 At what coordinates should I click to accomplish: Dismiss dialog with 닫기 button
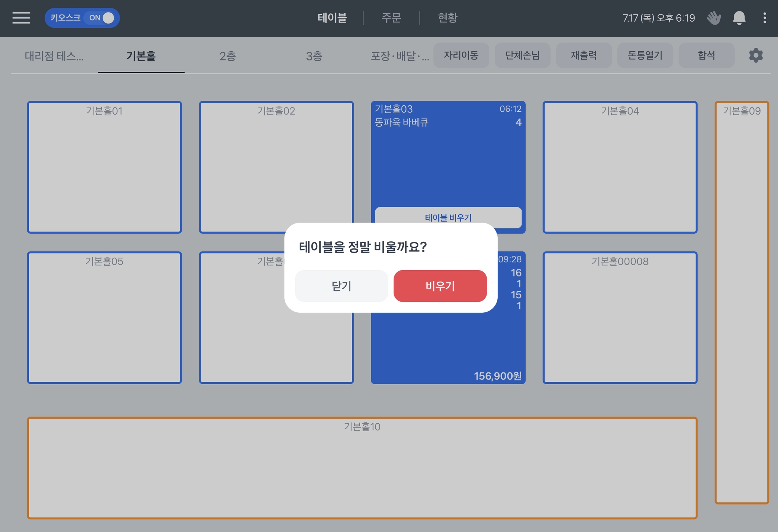[x=341, y=286]
